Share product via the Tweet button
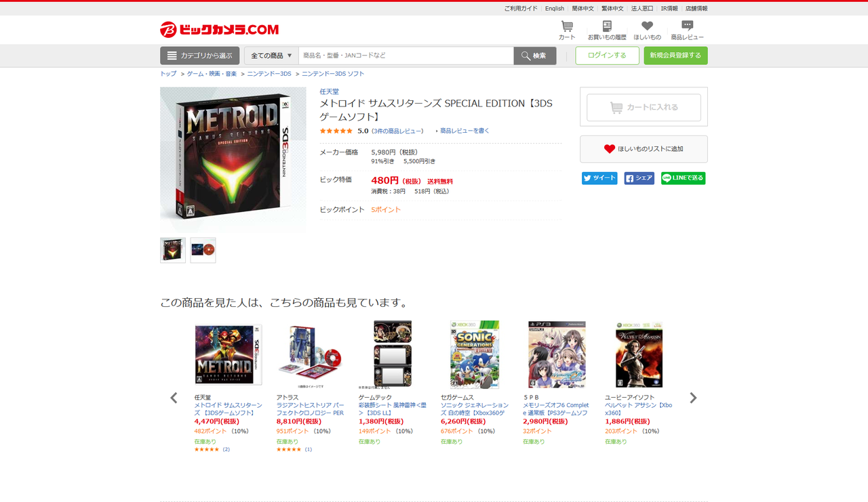The height and width of the screenshot is (502, 868). 599,178
